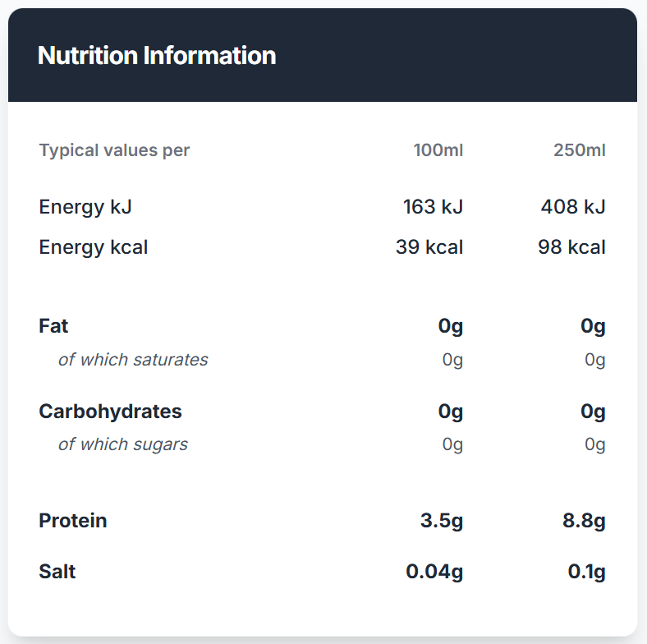Select the 250ml column header
This screenshot has width=647, height=644.
pos(580,150)
